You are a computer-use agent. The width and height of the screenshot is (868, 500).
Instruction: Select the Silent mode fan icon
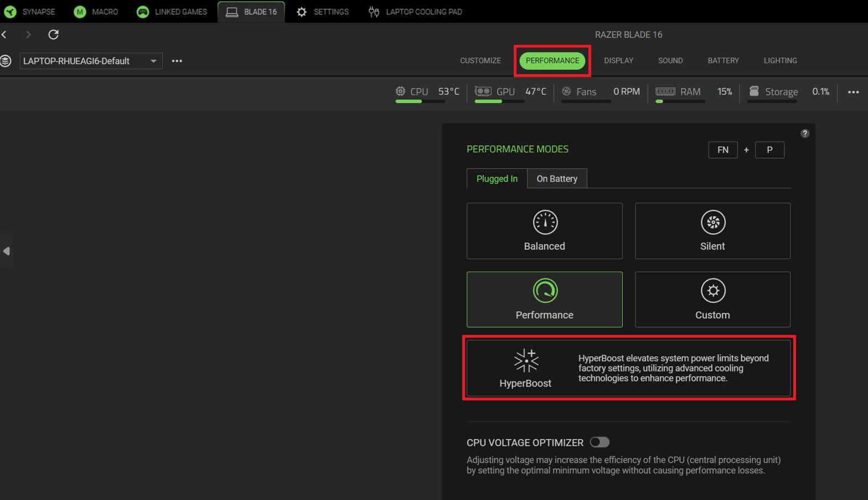pos(712,223)
